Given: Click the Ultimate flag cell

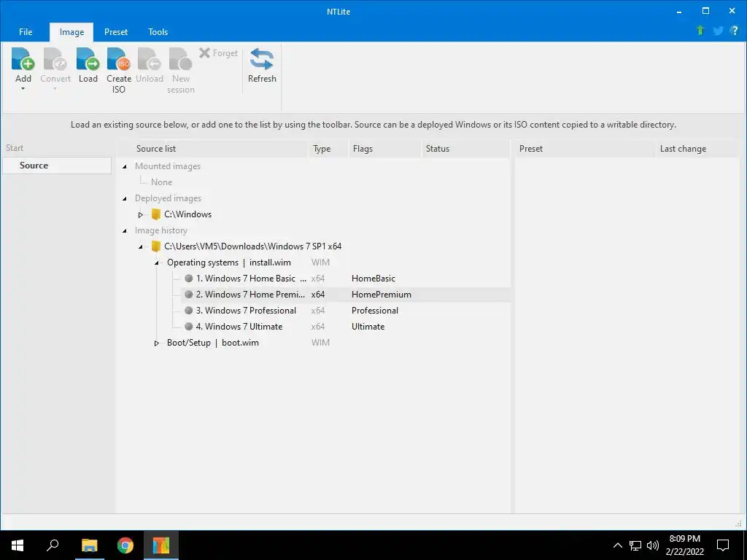Looking at the screenshot, I should click(368, 327).
